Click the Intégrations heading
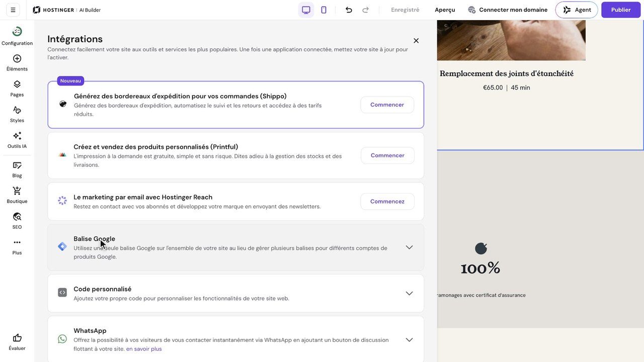Viewport: 644px width, 362px height. pos(75,39)
